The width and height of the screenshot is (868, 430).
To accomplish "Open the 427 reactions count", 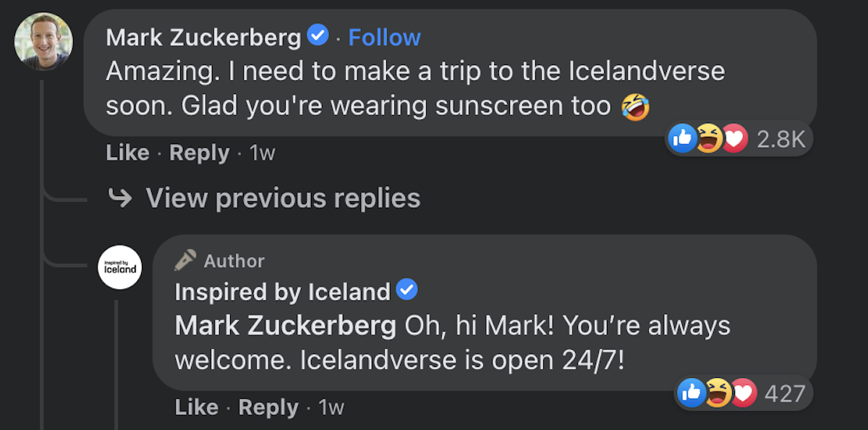I will [786, 393].
